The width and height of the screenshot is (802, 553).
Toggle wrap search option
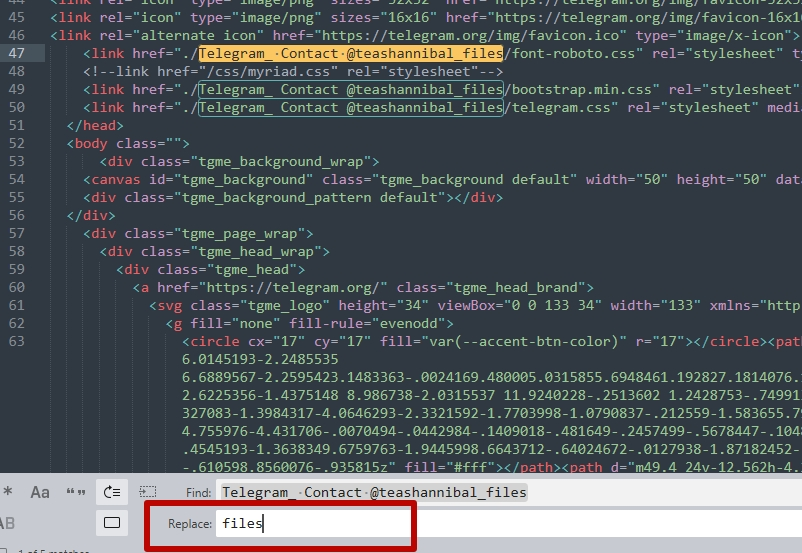click(112, 492)
